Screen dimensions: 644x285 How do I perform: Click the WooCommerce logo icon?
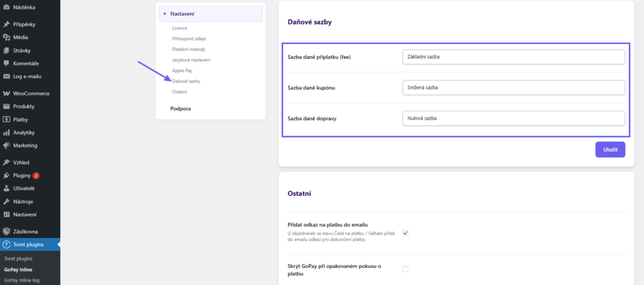tap(6, 94)
